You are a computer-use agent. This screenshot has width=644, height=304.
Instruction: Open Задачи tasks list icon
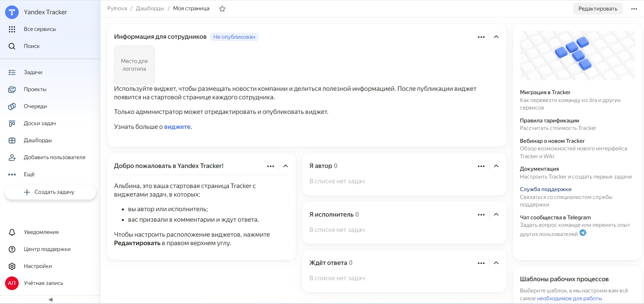click(x=12, y=72)
